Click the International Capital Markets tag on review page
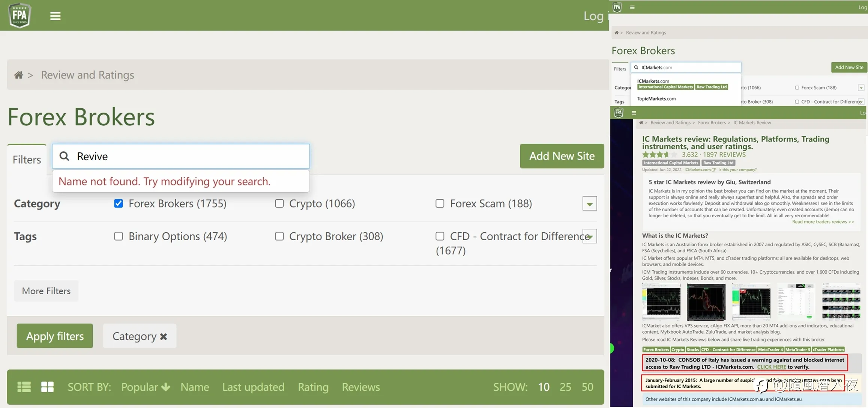This screenshot has height=408, width=868. coord(671,163)
